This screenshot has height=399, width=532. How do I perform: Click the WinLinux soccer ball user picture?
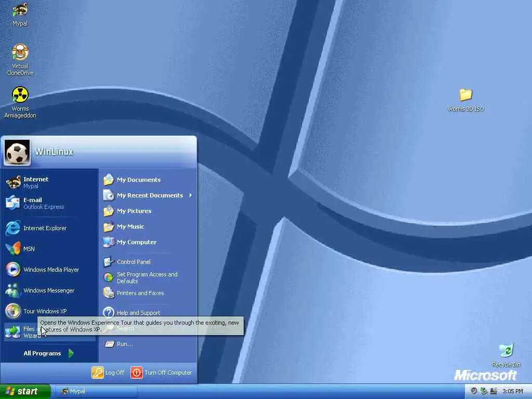tap(17, 152)
